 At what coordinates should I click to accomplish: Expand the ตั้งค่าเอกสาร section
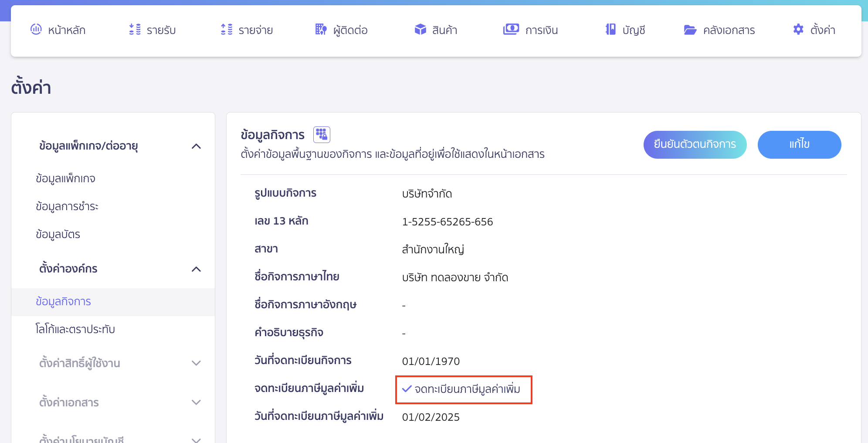pyautogui.click(x=196, y=402)
